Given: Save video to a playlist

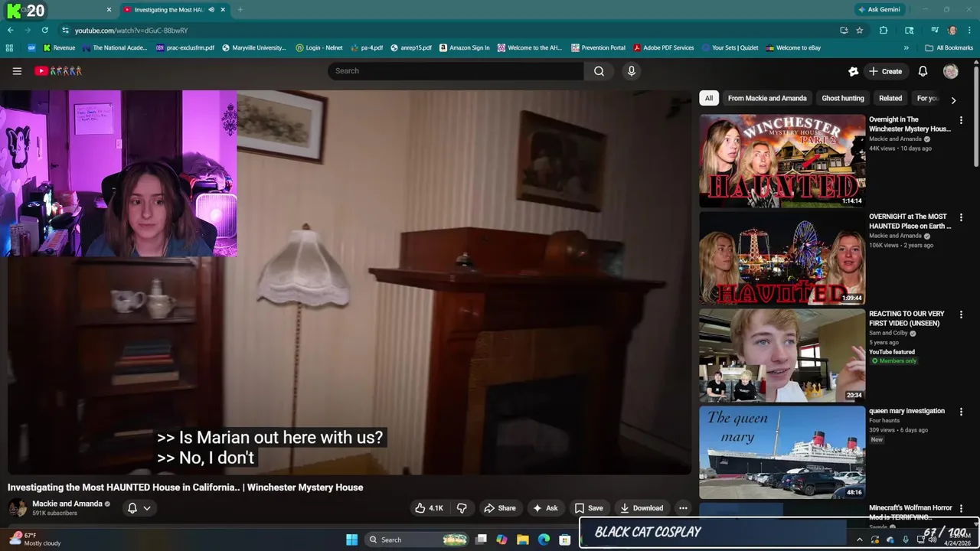Looking at the screenshot, I should pyautogui.click(x=589, y=508).
